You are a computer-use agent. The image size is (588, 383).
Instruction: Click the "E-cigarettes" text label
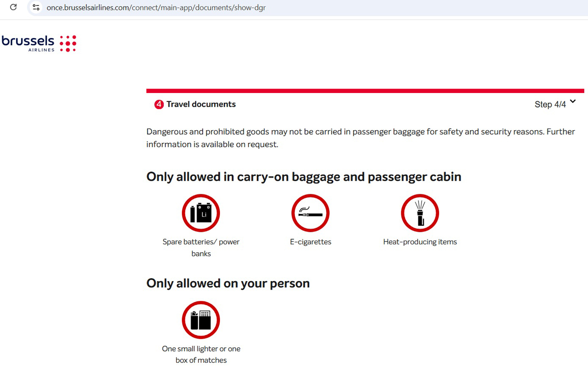point(311,242)
